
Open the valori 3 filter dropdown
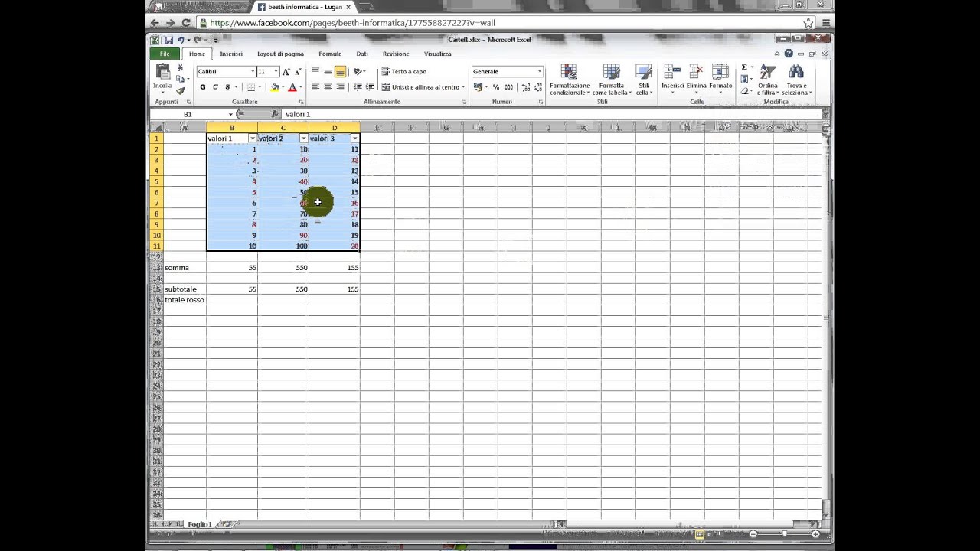pos(354,139)
